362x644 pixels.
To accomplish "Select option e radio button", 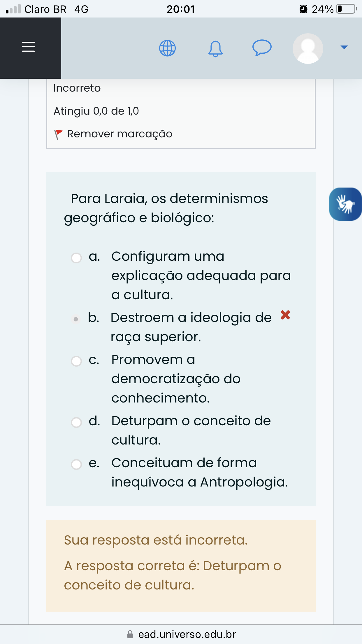I will pos(76,464).
